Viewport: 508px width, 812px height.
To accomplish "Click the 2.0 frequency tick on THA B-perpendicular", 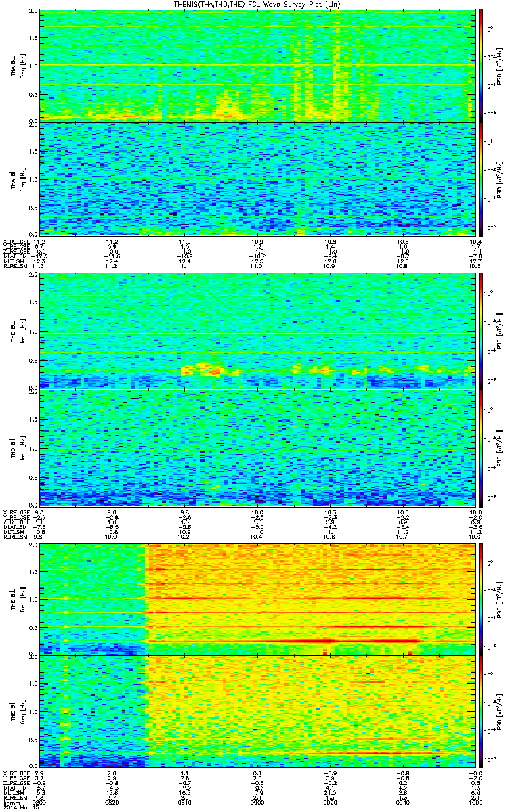I will [x=33, y=12].
